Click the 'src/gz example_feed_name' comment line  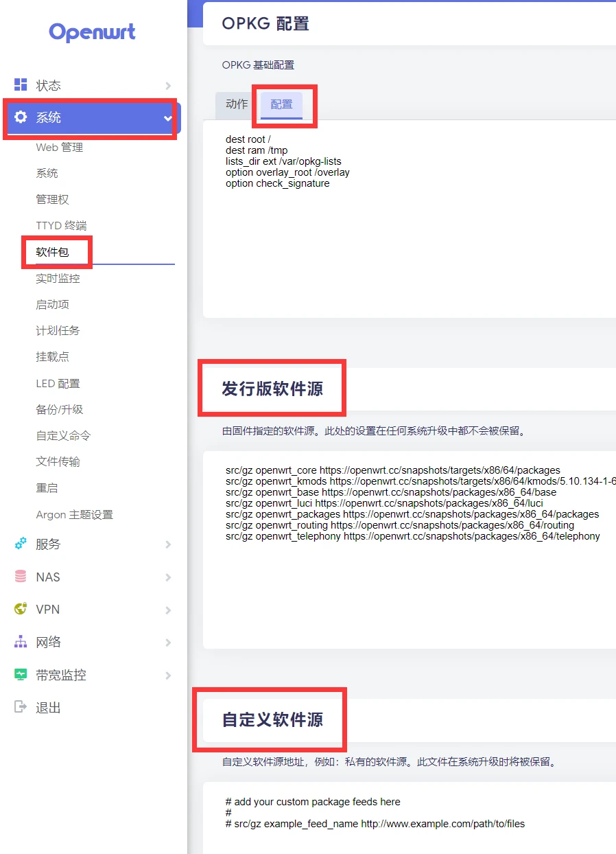375,824
